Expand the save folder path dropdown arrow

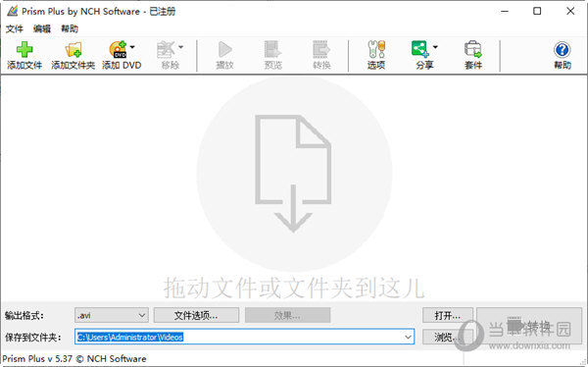pos(408,337)
